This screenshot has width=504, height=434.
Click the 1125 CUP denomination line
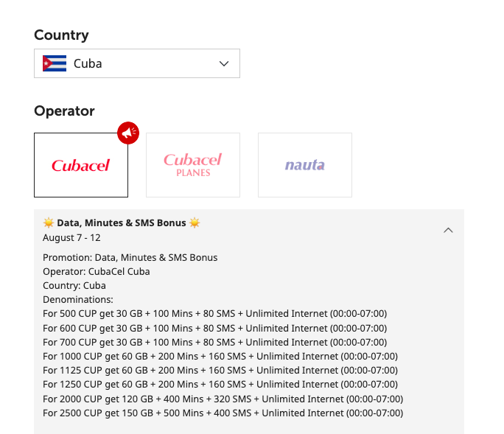tap(220, 371)
